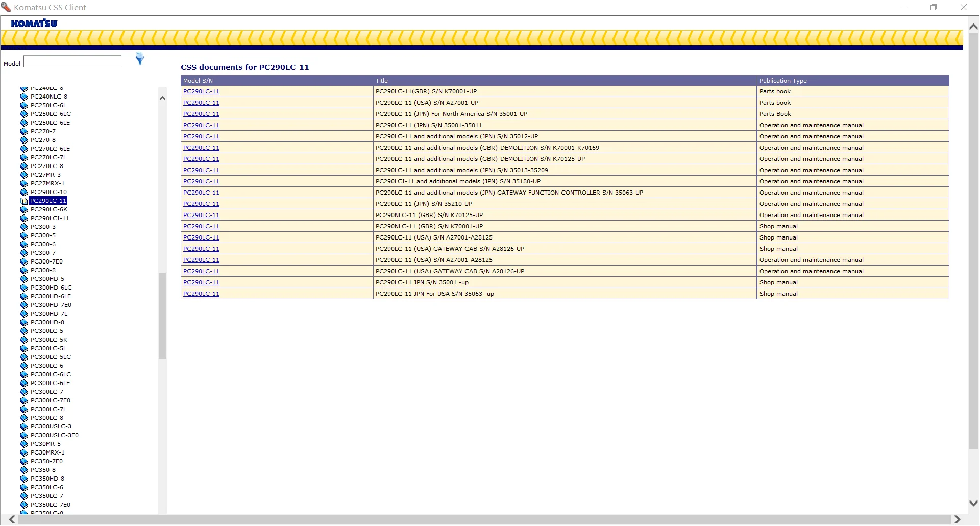Open the JPN S/N 35001-35011 manual link
The width and height of the screenshot is (980, 526).
pos(201,125)
